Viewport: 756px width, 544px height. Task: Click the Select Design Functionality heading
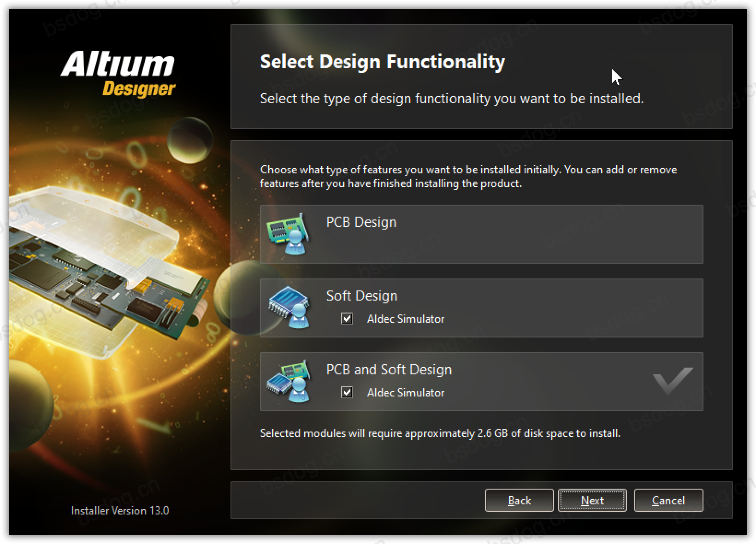click(x=383, y=62)
